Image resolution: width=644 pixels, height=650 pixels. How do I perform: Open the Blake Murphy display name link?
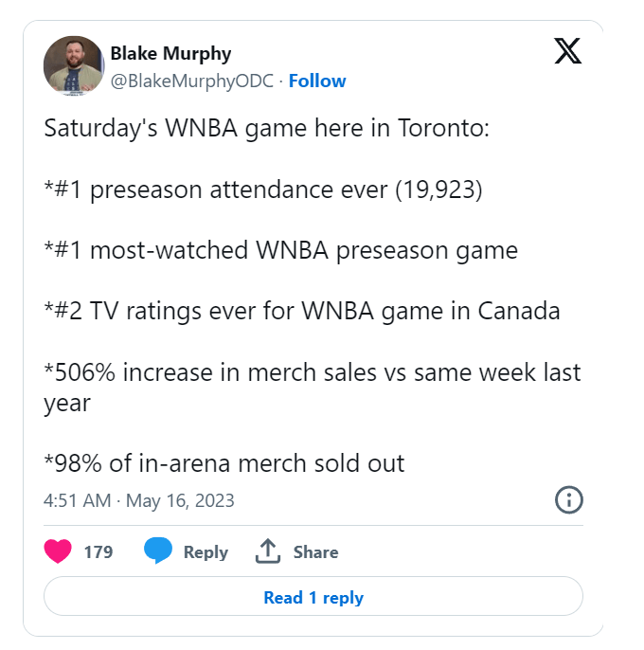[x=170, y=53]
